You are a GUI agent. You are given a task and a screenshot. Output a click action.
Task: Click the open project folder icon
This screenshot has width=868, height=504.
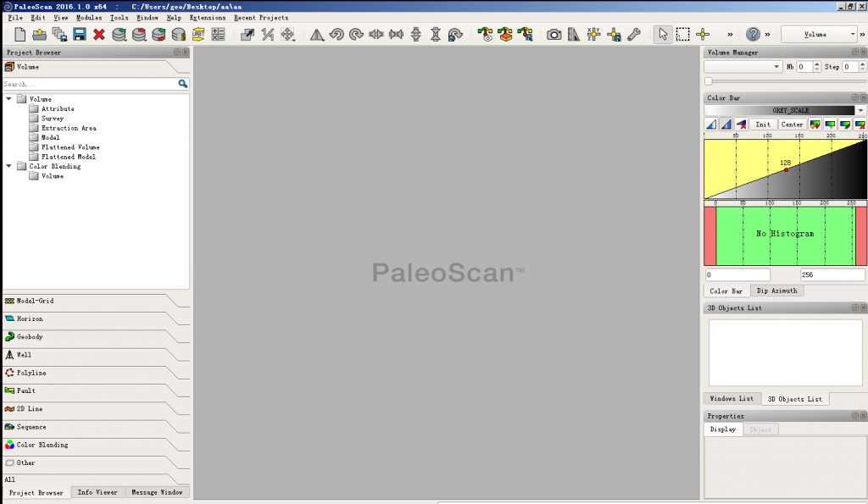coord(39,34)
